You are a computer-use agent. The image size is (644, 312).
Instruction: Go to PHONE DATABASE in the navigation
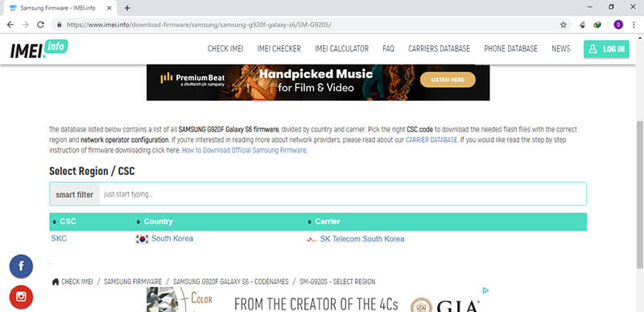[510, 49]
